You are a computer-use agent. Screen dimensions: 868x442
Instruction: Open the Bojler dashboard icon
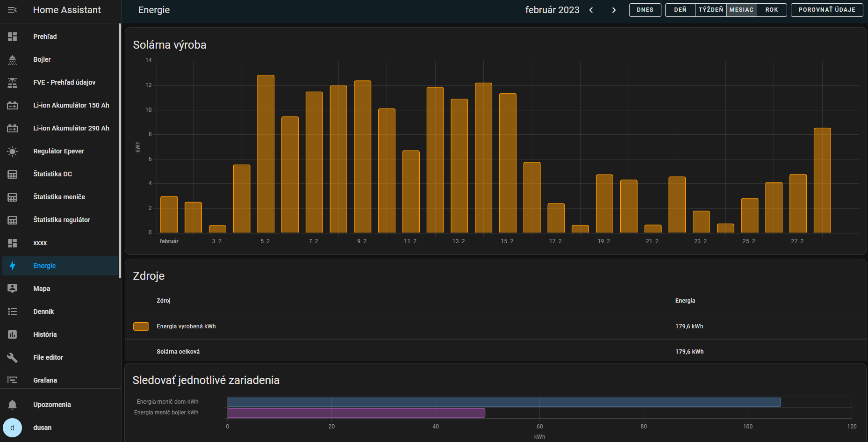(x=13, y=59)
